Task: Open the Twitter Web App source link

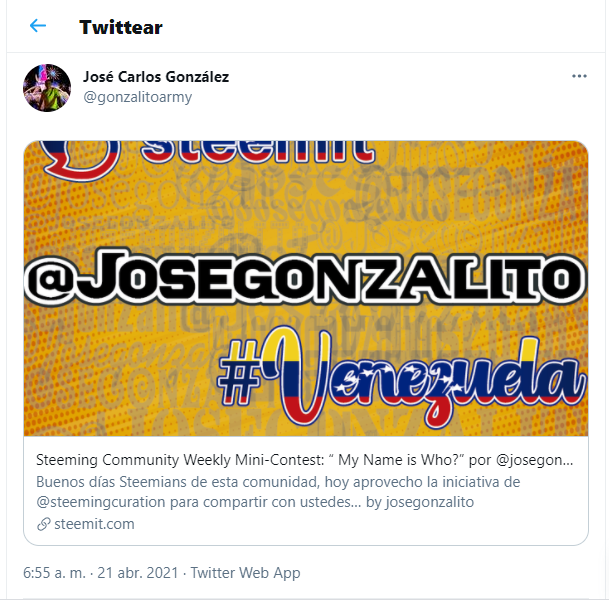Action: pos(245,573)
